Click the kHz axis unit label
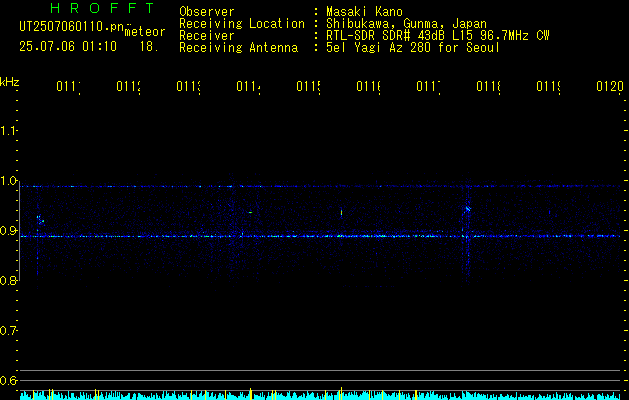 pos(10,82)
